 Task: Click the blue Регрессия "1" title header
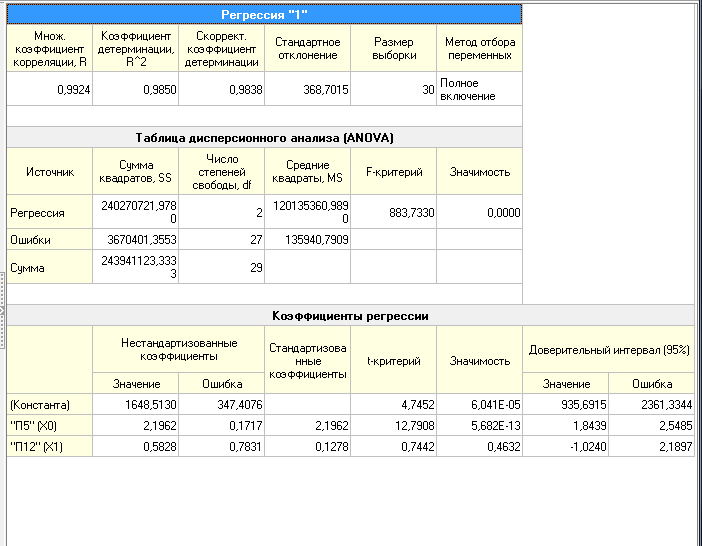[x=264, y=14]
